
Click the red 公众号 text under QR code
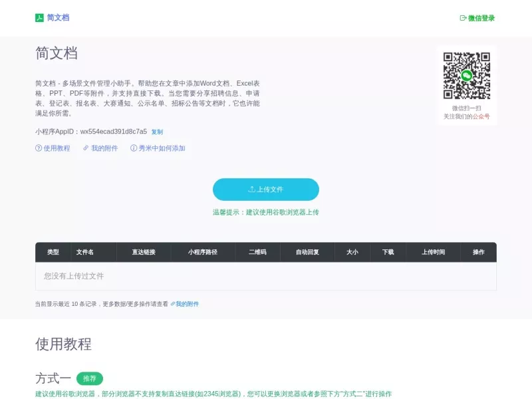(481, 116)
